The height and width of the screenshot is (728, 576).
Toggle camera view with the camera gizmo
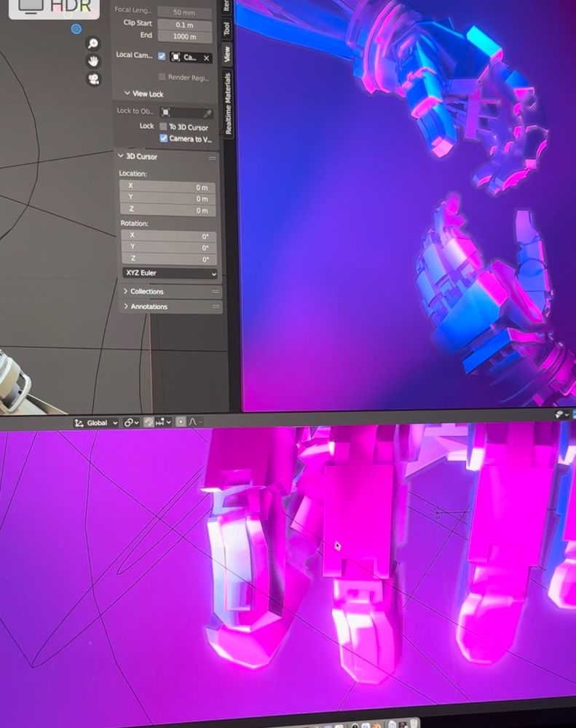(x=94, y=79)
